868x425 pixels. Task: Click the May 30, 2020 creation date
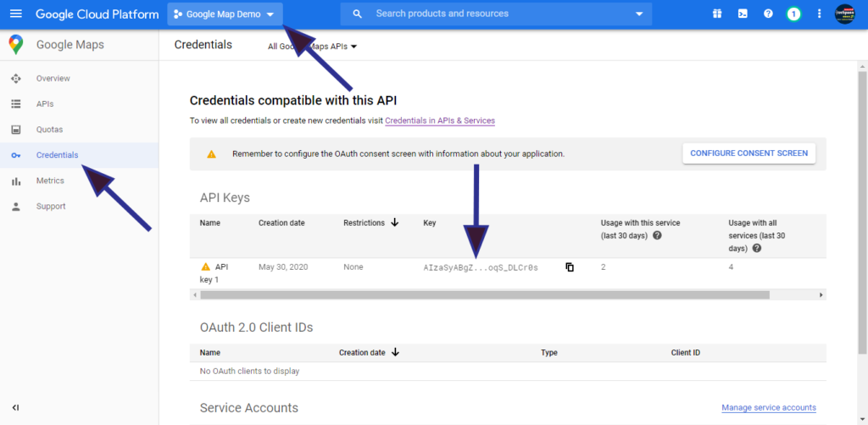(x=283, y=267)
